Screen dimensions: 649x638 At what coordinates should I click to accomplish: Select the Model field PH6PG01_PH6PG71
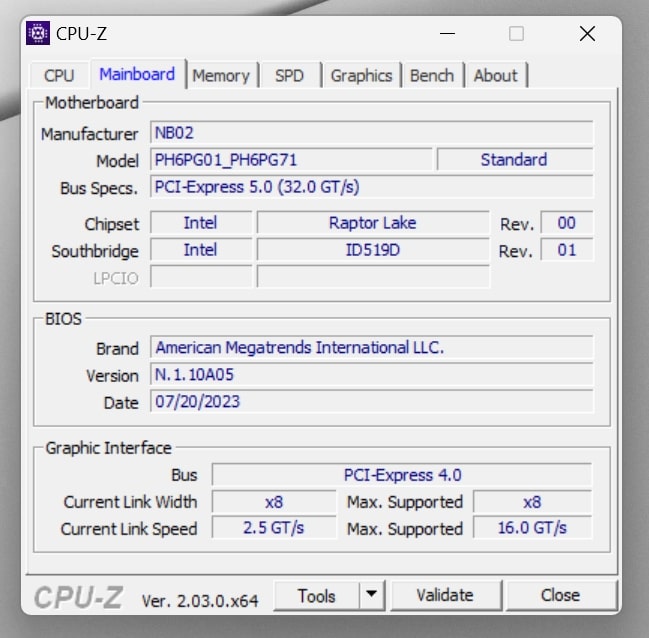pyautogui.click(x=291, y=160)
